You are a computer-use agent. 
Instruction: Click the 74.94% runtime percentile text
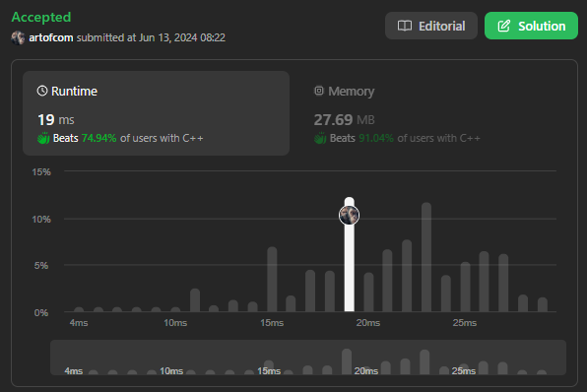click(98, 138)
